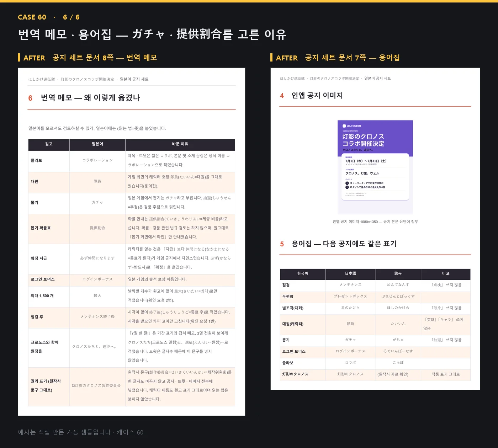Viewport: 498px width, 448px height.
Task: Click the '必ず仲間になります' cell
Action: click(97, 258)
